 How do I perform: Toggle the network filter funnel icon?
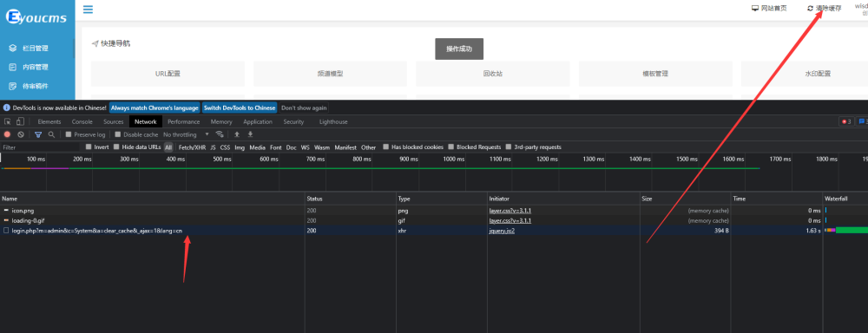point(38,134)
